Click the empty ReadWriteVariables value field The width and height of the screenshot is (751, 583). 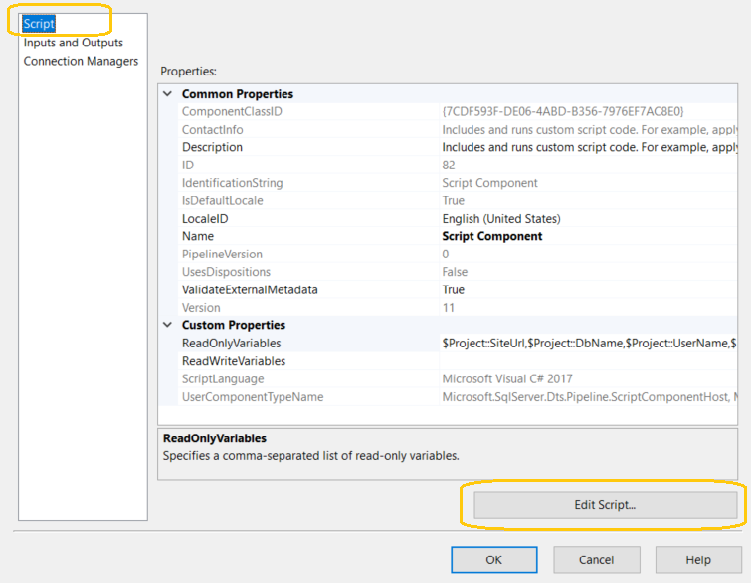(588, 361)
